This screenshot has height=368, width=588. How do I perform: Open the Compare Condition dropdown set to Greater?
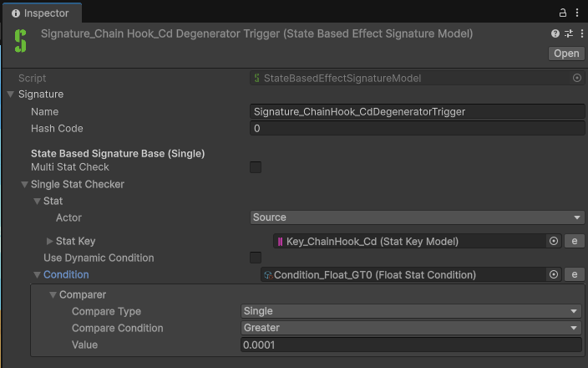[x=411, y=328]
